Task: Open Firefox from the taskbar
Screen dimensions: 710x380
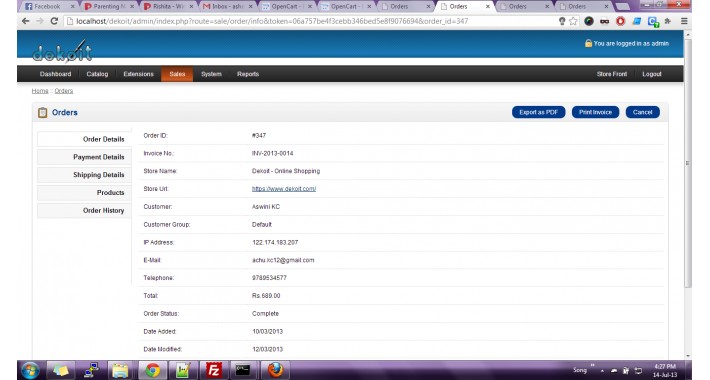Action: pyautogui.click(x=275, y=370)
